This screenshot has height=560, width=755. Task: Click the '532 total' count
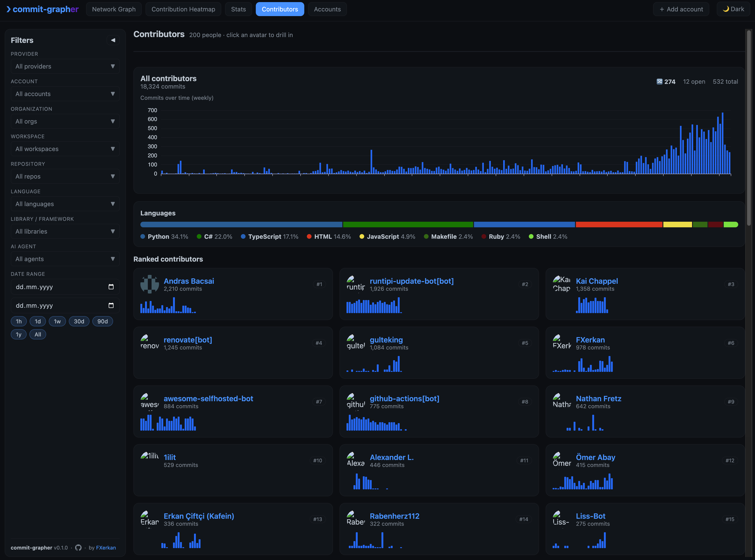click(x=725, y=82)
